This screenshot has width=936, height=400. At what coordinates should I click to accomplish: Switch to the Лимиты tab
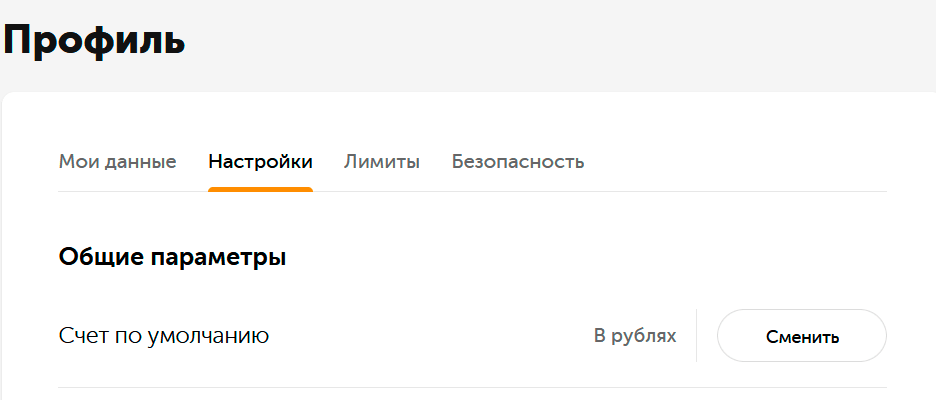click(382, 161)
